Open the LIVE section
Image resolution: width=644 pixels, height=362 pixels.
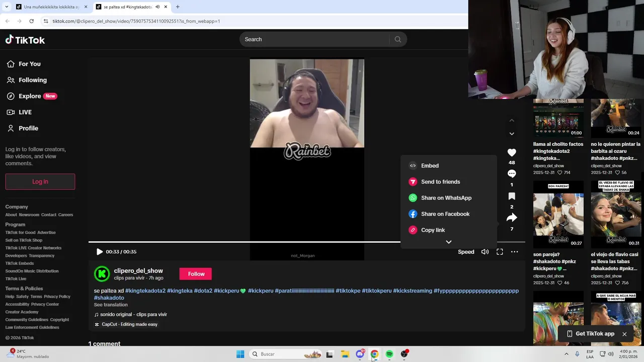pyautogui.click(x=19, y=112)
